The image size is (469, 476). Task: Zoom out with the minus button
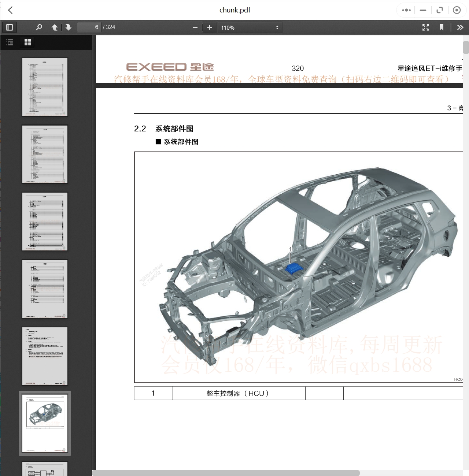click(x=195, y=27)
